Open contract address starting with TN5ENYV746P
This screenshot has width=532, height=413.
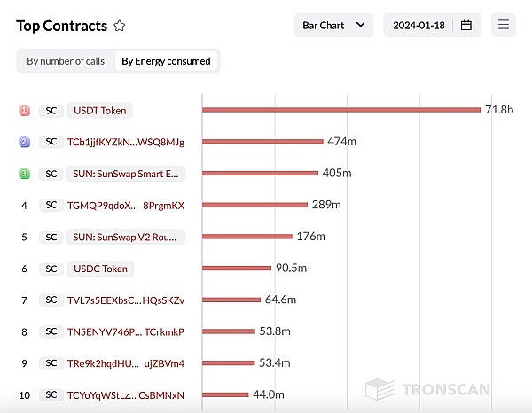pyautogui.click(x=126, y=331)
